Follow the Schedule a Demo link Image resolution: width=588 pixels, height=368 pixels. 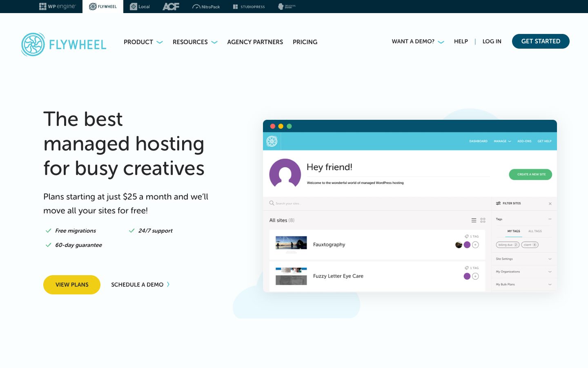(x=140, y=285)
